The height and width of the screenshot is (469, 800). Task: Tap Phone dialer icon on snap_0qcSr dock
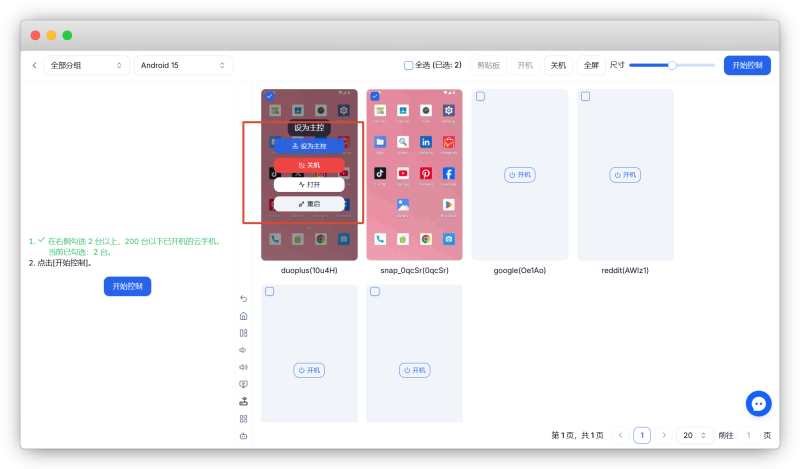click(380, 239)
